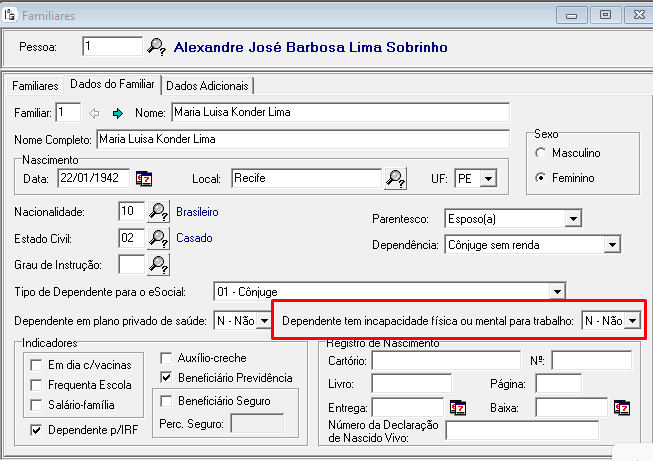Select the Masculino radio button
Image resolution: width=653 pixels, height=461 pixels.
541,153
